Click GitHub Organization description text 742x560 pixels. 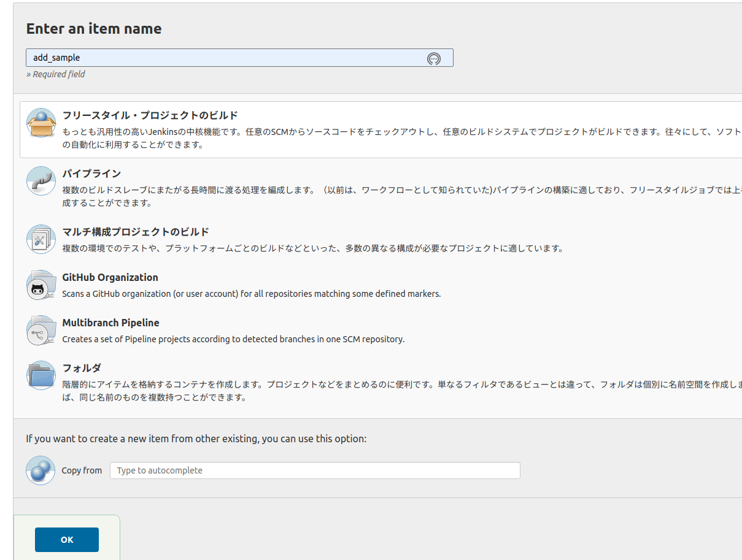click(252, 294)
